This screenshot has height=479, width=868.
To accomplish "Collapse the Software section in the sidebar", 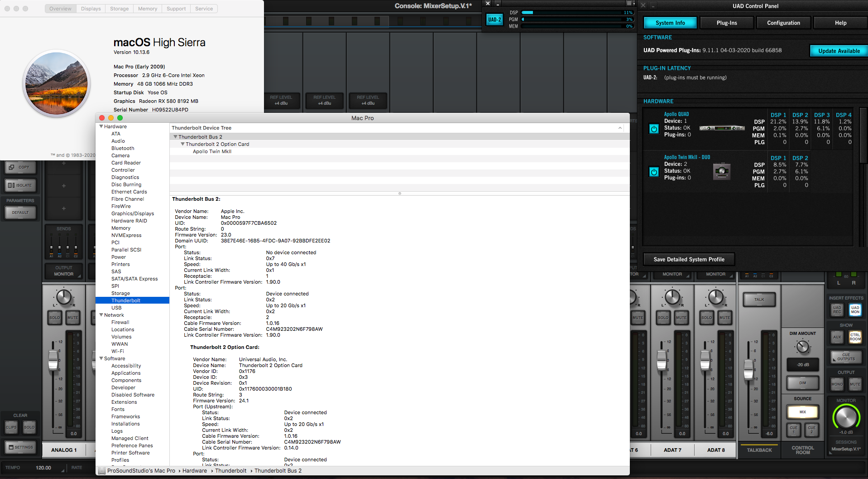I will coord(101,358).
